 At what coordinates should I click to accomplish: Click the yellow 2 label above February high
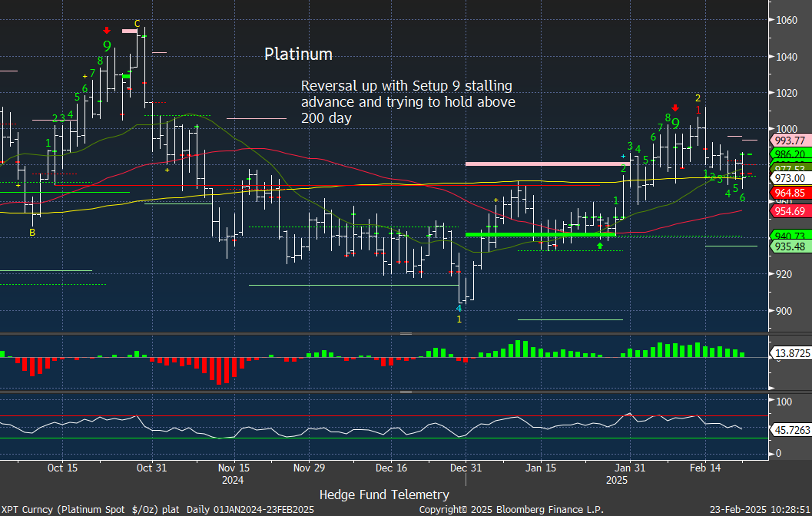(x=698, y=98)
